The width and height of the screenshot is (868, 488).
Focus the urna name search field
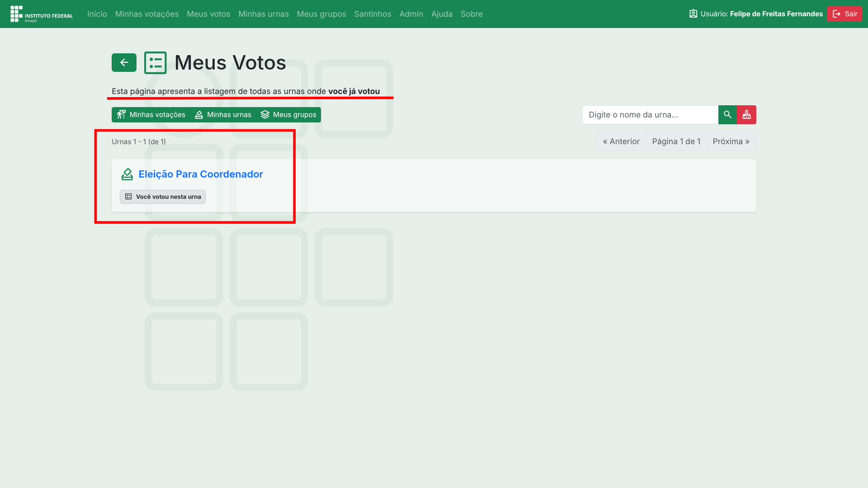(x=650, y=115)
